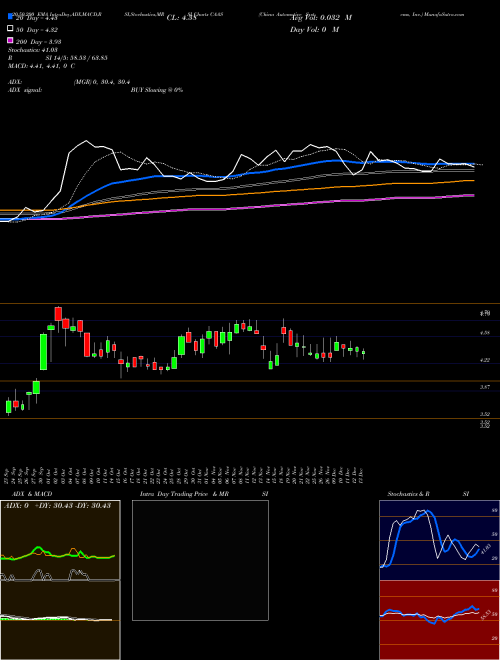The image size is (500, 660).
Task: Click the 'BUY Slowing @ 0%' signal text
Action: click(157, 90)
